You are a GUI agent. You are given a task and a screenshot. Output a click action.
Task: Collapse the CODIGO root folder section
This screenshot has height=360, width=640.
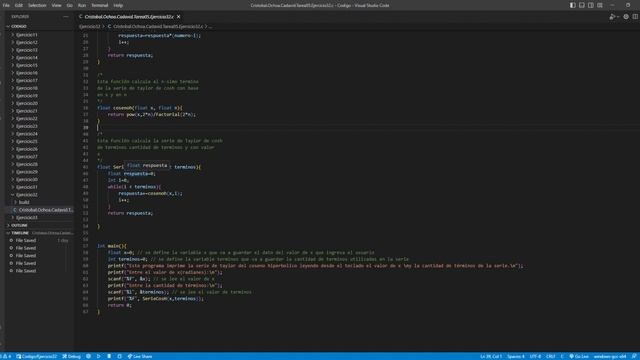39,26
